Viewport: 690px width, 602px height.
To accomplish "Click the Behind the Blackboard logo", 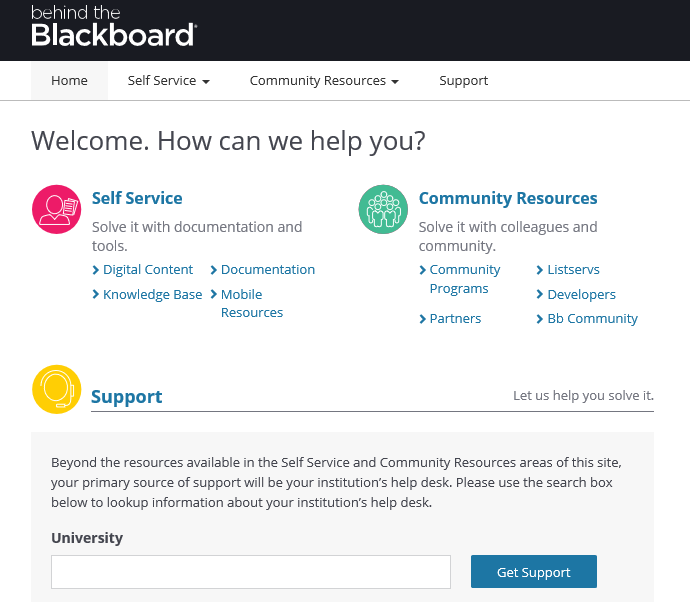I will (114, 26).
